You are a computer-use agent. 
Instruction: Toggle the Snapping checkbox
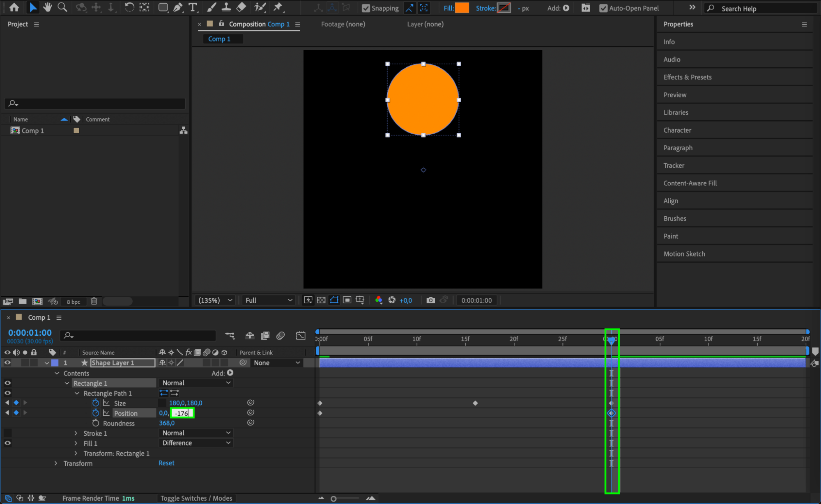366,8
